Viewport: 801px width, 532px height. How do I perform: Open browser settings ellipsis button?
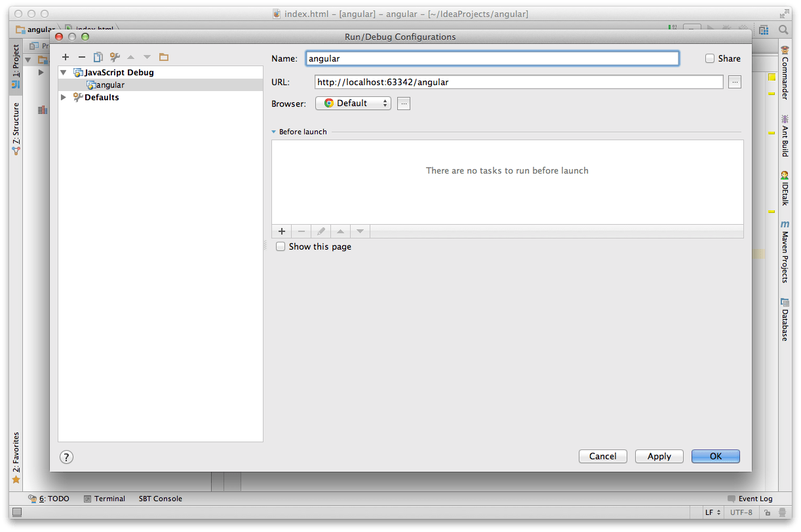coord(404,104)
